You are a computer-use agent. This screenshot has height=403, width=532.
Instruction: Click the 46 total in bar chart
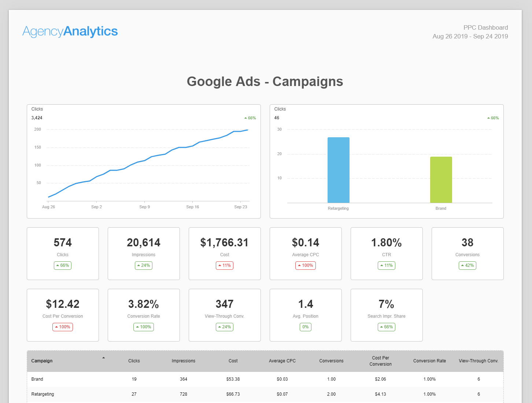[277, 118]
